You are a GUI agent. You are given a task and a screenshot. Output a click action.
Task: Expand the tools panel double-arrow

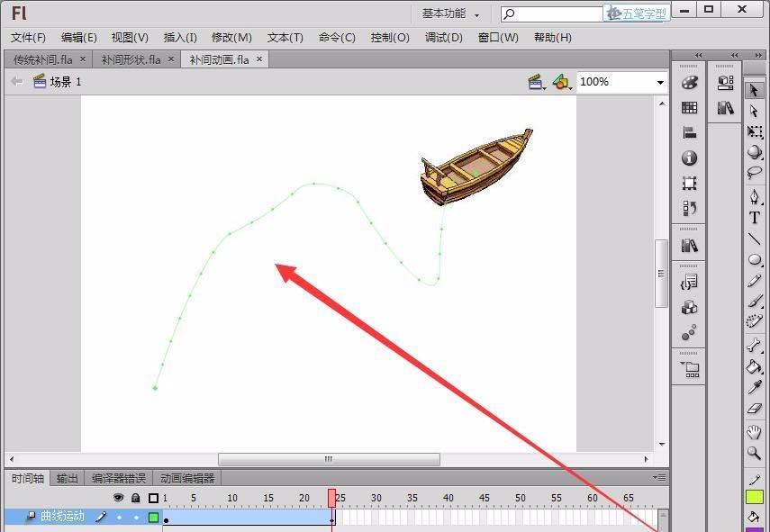coord(758,55)
